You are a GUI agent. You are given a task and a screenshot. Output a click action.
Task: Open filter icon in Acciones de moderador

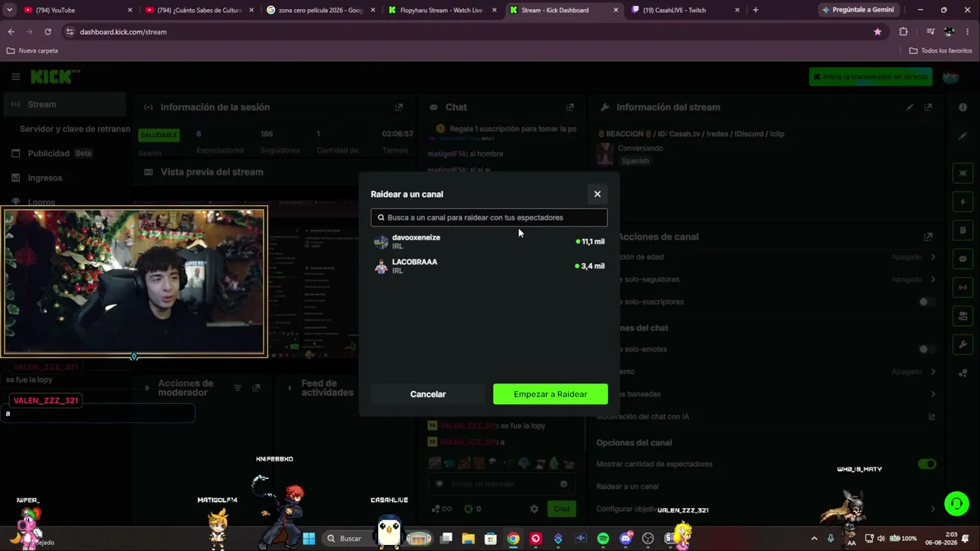click(237, 388)
